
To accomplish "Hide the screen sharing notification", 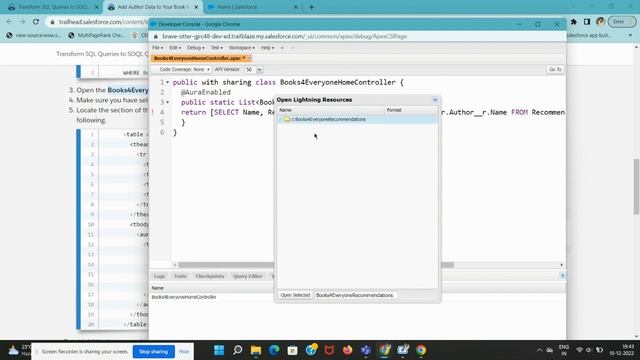I will pos(184,351).
